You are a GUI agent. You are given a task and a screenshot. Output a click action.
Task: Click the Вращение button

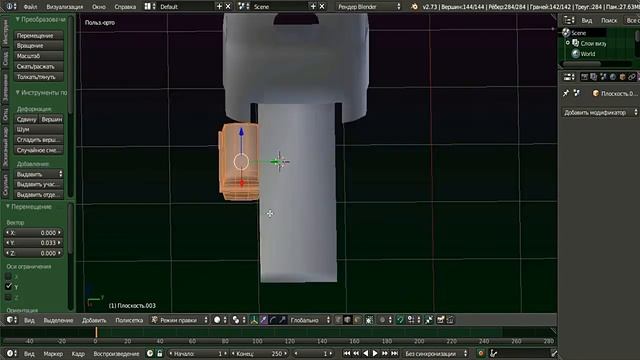pos(39,46)
